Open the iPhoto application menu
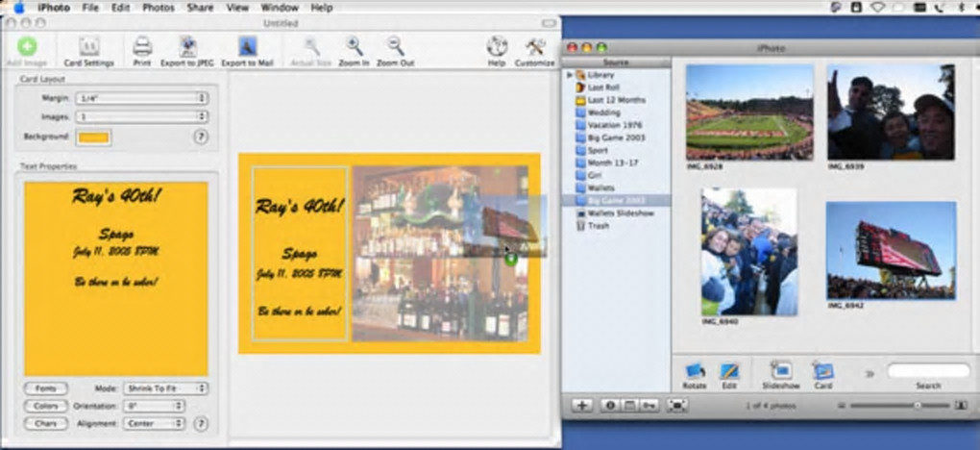This screenshot has width=980, height=450. [x=54, y=8]
